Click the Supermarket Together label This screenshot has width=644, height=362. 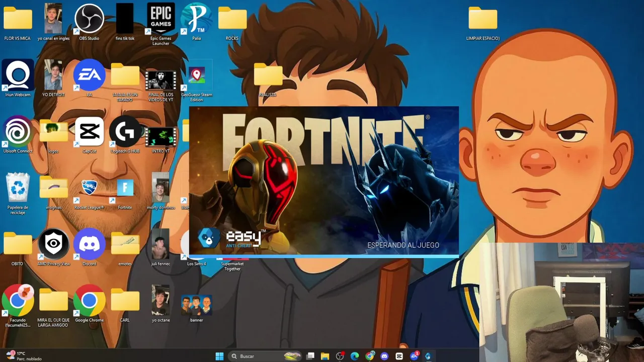pyautogui.click(x=232, y=266)
